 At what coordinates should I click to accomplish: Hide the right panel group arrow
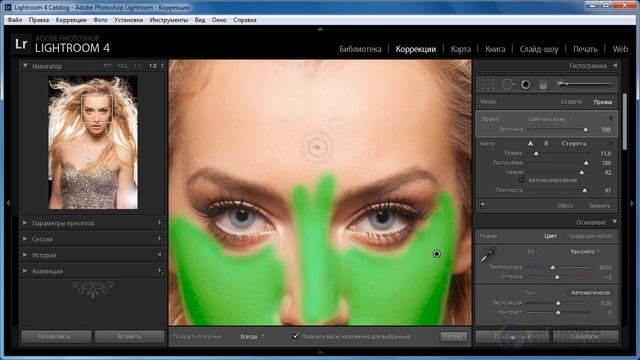click(632, 203)
